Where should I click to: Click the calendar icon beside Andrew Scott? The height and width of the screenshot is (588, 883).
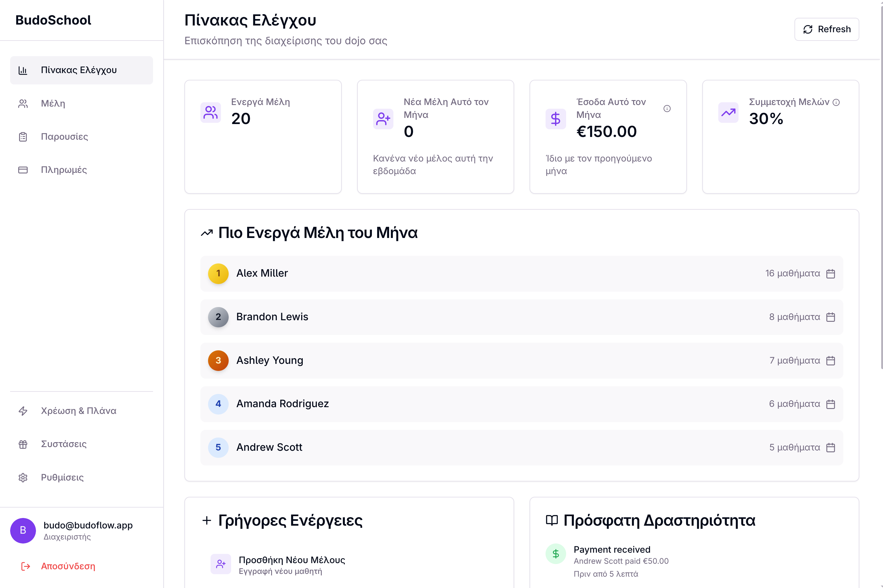tap(831, 447)
